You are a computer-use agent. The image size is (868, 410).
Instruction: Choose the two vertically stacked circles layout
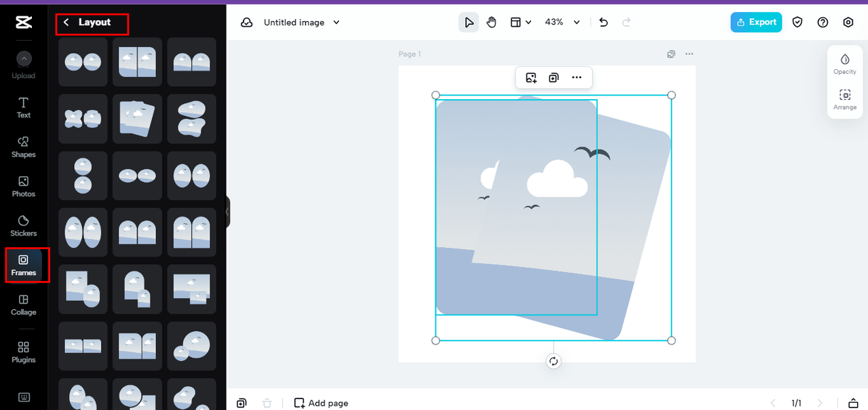83,176
